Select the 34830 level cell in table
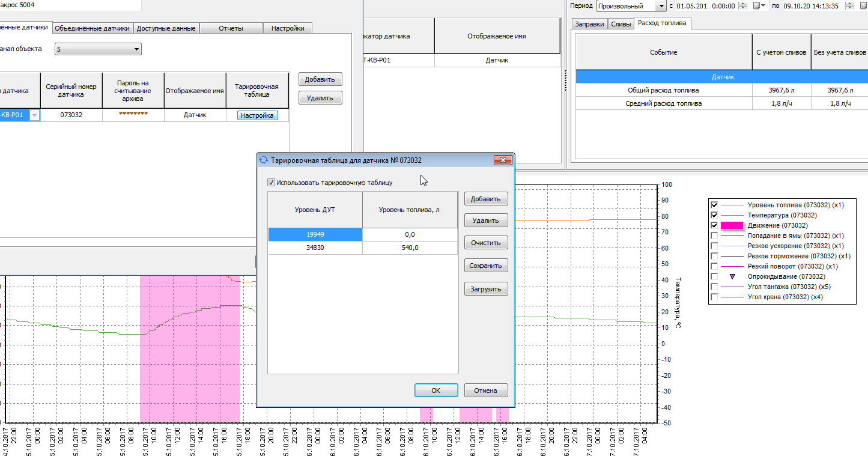Screen dimensions: 868x456 tap(315, 248)
